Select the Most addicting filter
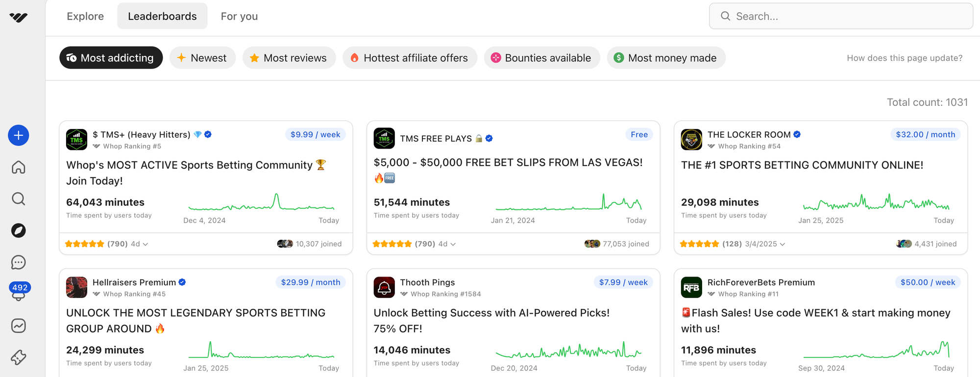This screenshot has width=980, height=377. [x=111, y=58]
